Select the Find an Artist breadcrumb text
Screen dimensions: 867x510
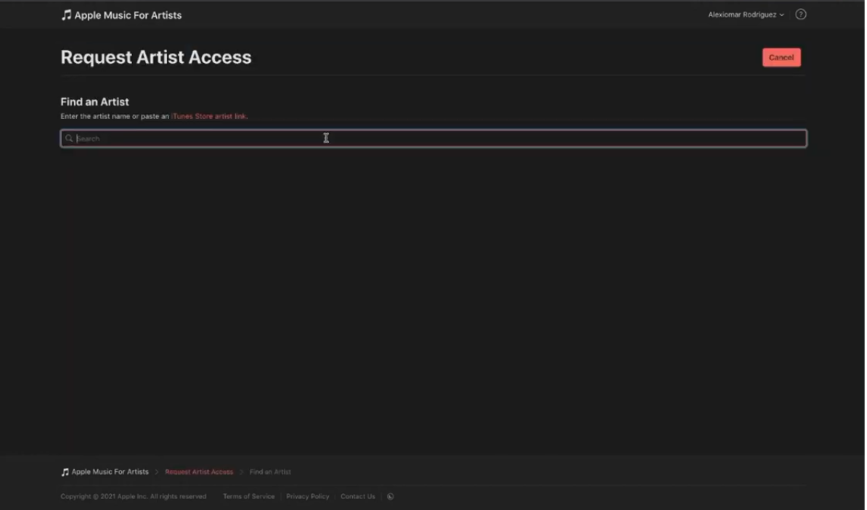point(270,472)
